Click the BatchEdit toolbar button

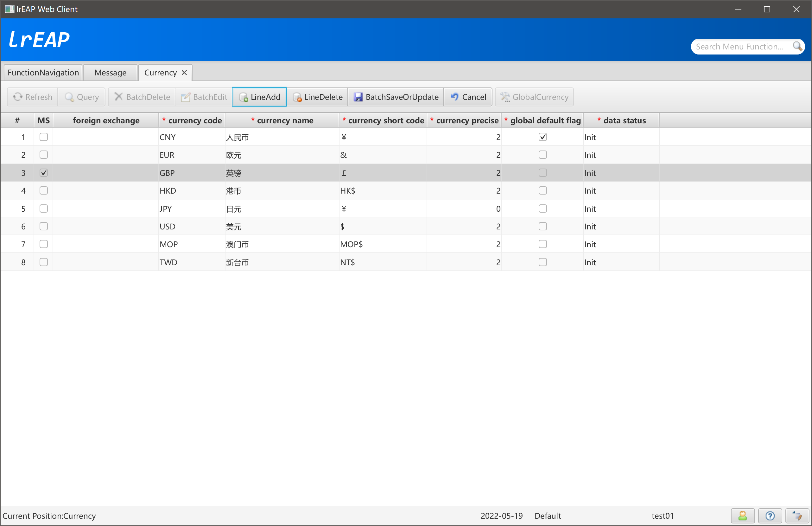point(204,97)
